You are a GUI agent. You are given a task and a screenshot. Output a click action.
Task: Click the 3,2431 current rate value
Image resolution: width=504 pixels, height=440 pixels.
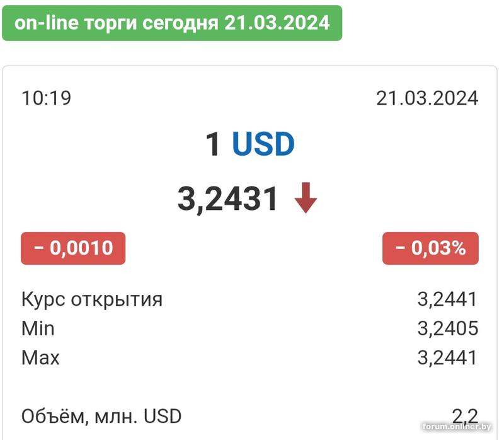[x=228, y=199]
